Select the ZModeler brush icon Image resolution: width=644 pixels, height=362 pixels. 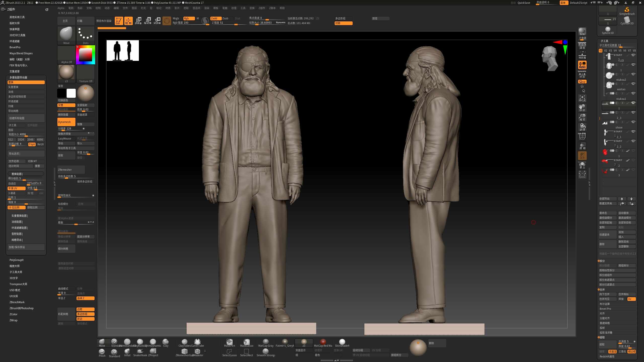click(197, 351)
